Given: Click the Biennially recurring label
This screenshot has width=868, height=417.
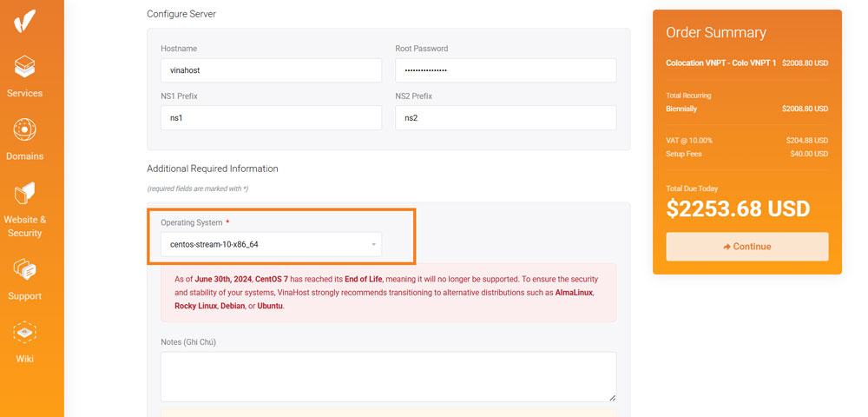Looking at the screenshot, I should click(681, 109).
